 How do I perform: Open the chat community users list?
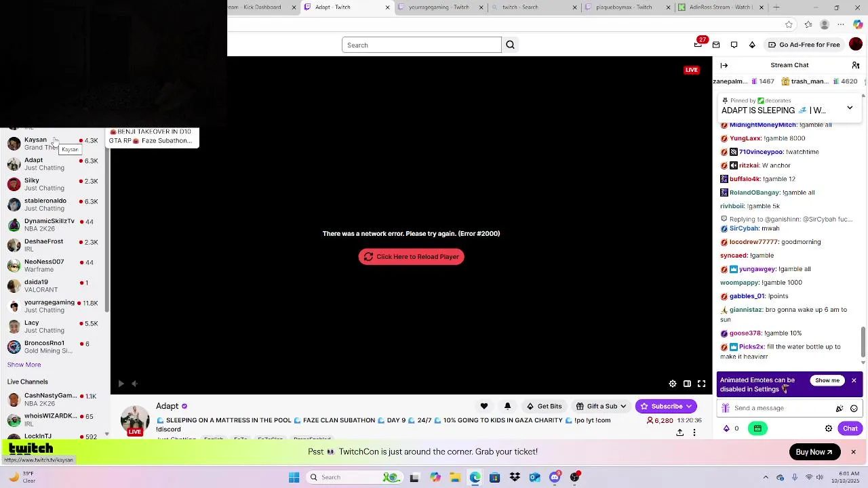(856, 65)
